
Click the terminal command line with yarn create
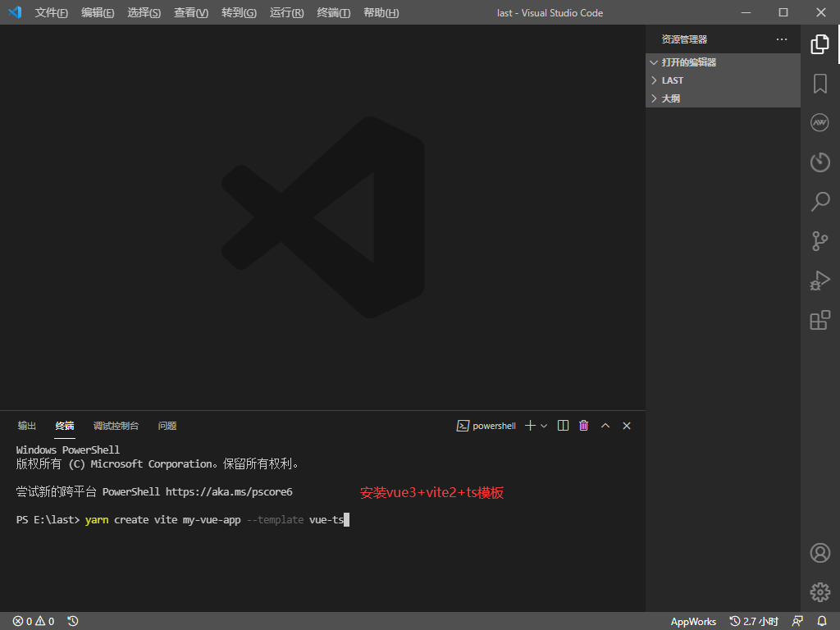[x=183, y=519]
